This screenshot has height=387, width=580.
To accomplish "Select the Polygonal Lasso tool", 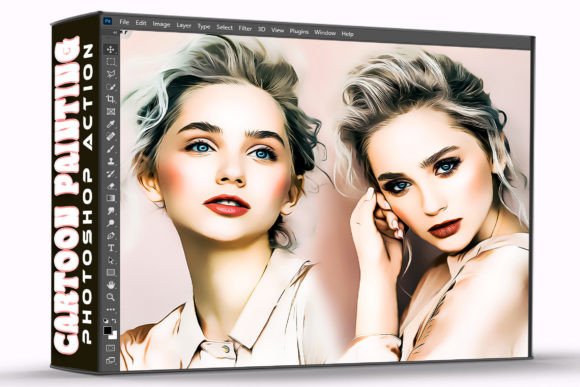I will [x=111, y=74].
